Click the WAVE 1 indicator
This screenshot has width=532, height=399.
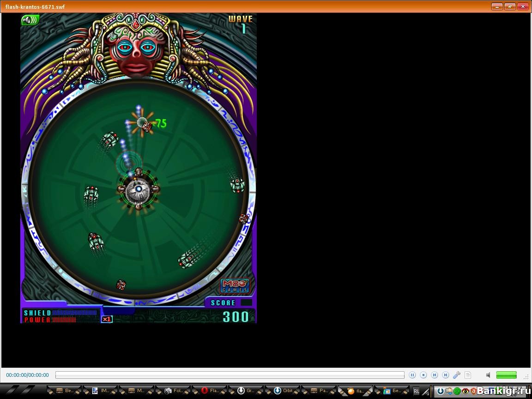click(241, 24)
